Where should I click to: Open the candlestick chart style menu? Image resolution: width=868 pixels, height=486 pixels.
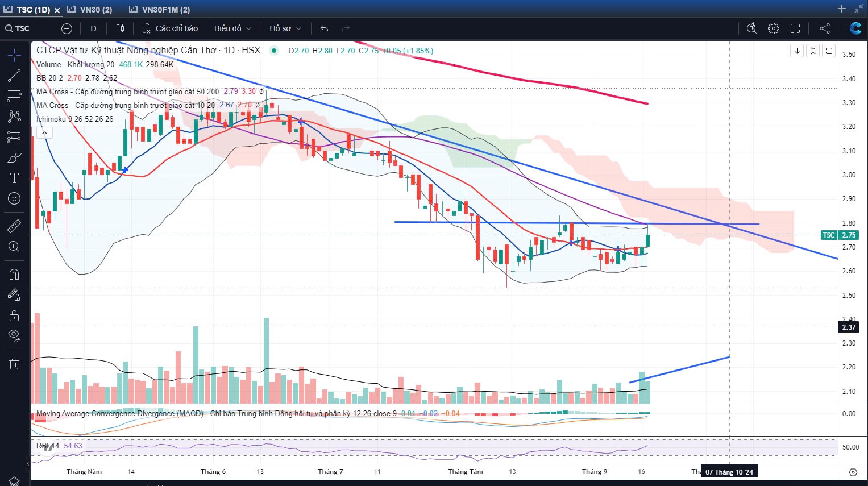[120, 28]
